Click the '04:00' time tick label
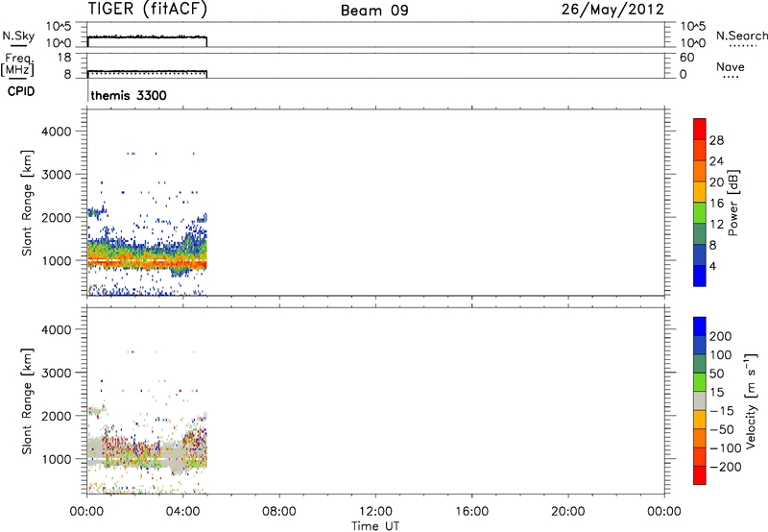The image size is (768, 532). pyautogui.click(x=182, y=512)
